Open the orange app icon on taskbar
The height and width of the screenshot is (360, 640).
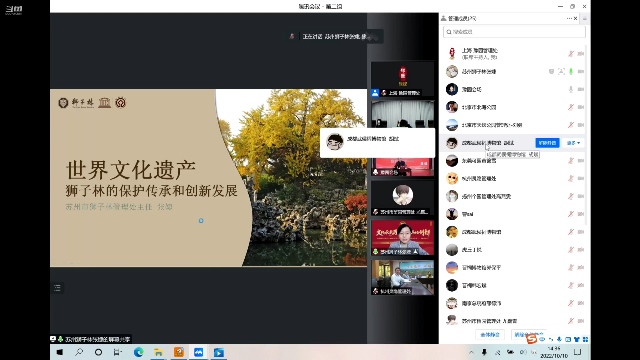point(179,352)
